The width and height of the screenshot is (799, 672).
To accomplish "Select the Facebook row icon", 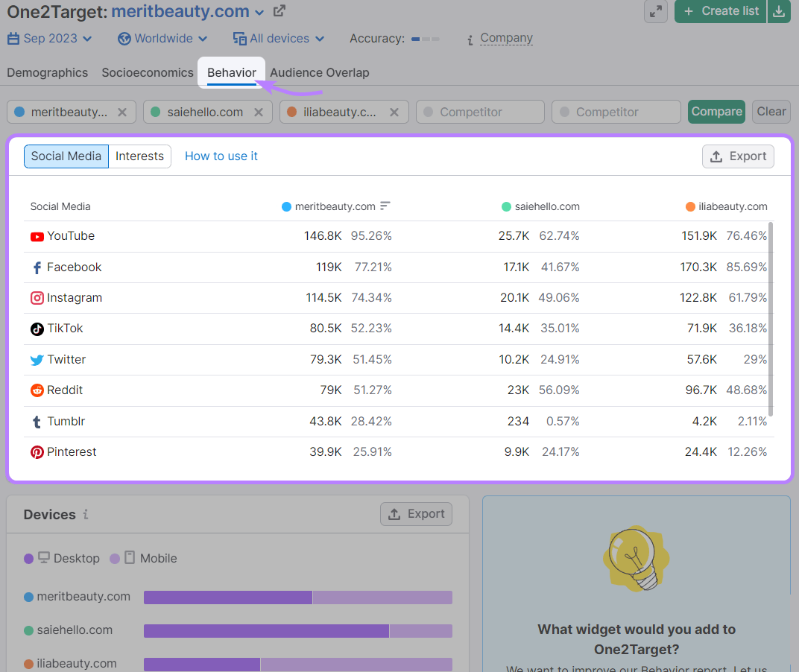I will (37, 267).
